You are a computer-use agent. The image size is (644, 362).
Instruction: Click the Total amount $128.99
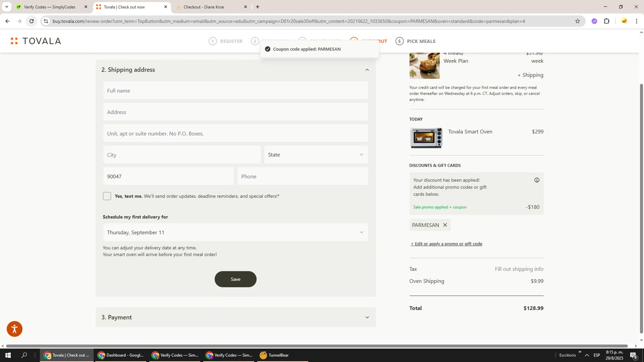[533, 308]
